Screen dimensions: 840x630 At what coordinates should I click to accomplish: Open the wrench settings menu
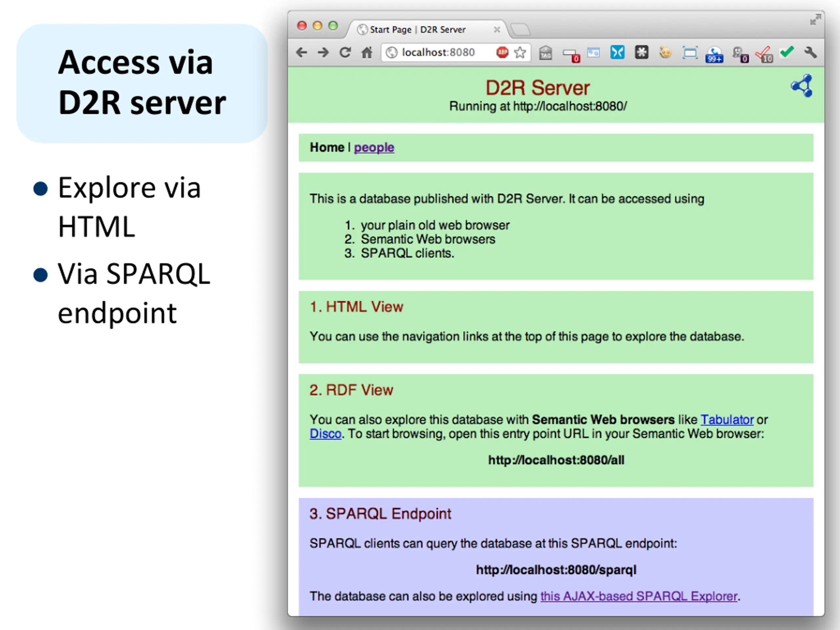pos(810,52)
